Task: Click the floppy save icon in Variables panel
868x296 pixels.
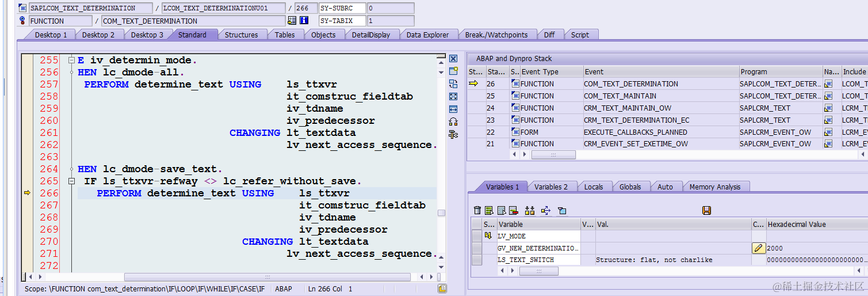Action: tap(706, 211)
